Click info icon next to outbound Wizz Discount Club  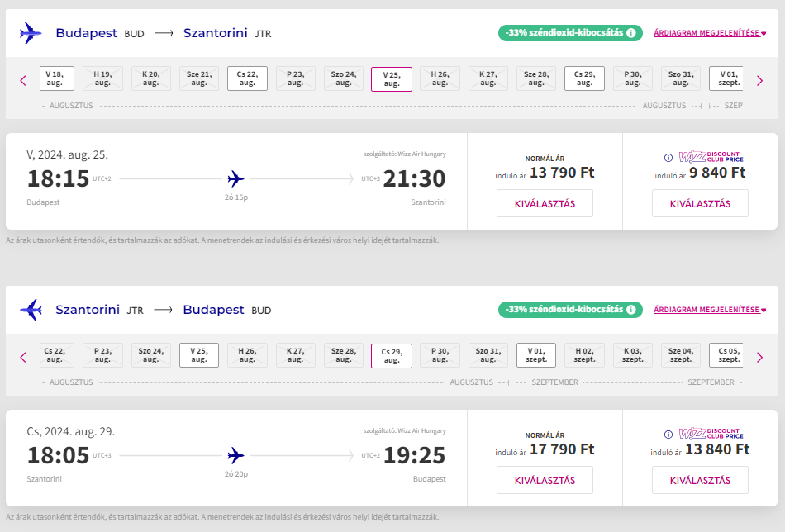pyautogui.click(x=668, y=157)
